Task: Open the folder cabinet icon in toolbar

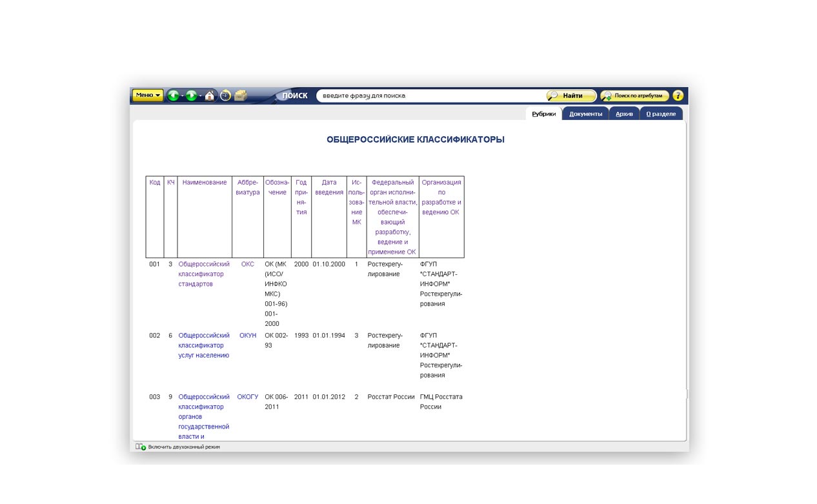Action: 240,96
